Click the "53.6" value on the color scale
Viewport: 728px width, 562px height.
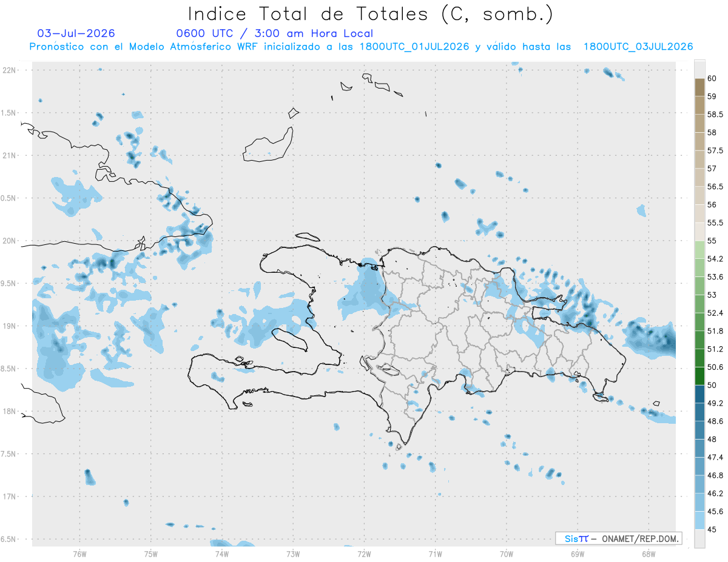tap(716, 277)
